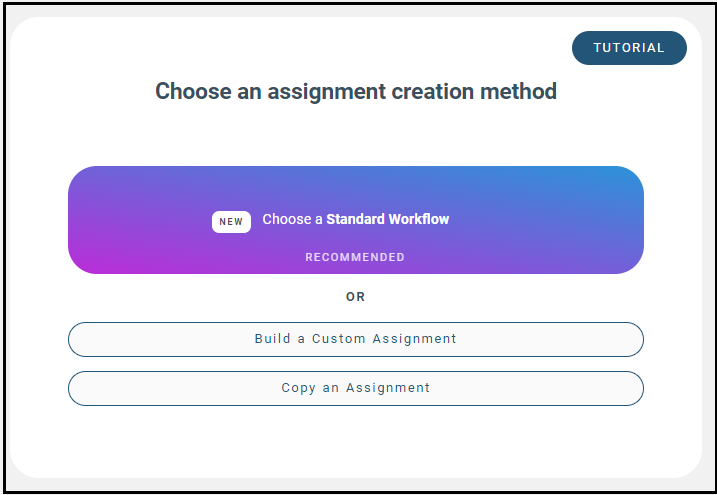Click the RECOMMENDED label
Screen dimensions: 717x495
[x=355, y=257]
